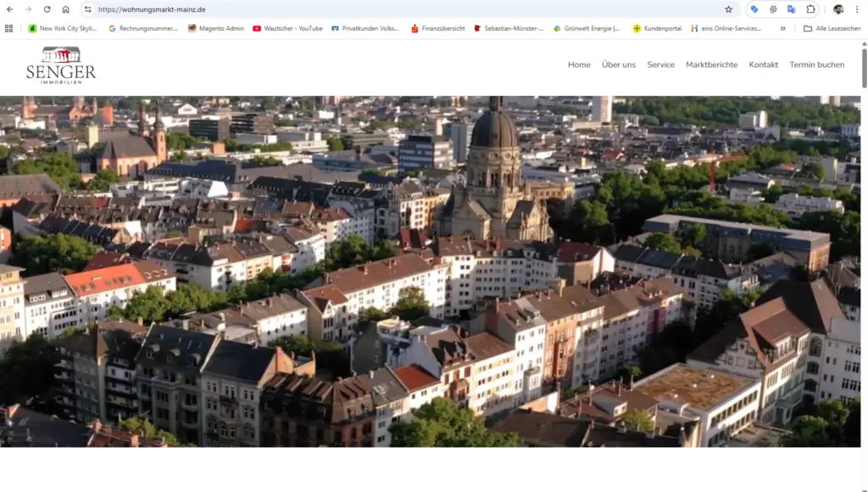Go to the Über uns page
The width and height of the screenshot is (868, 492).
[618, 64]
